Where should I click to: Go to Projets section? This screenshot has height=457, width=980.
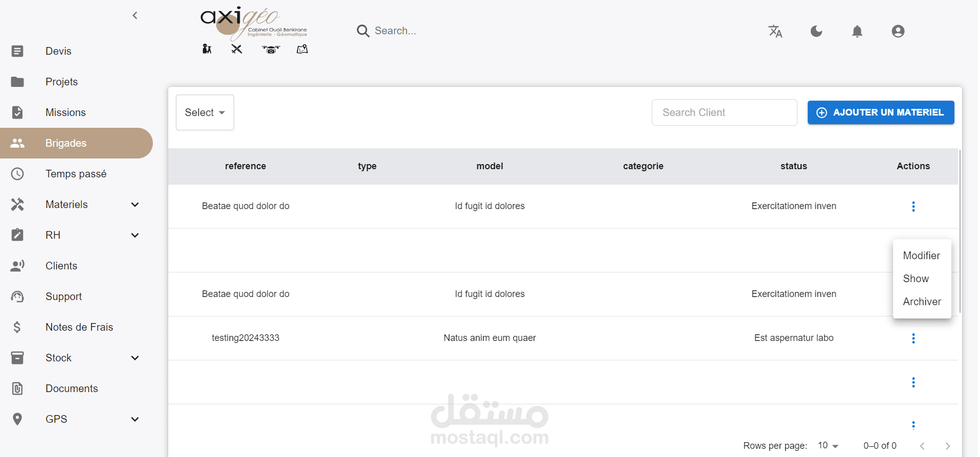pos(61,82)
